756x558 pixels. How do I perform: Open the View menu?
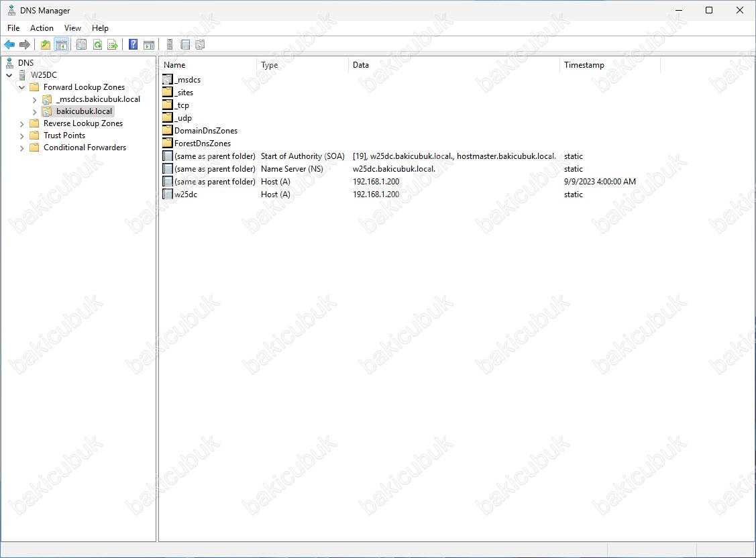(x=73, y=28)
